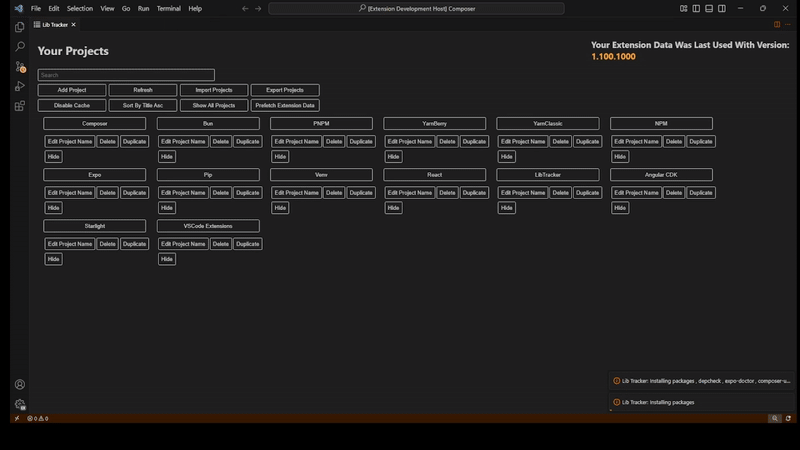Open the Search view in activity bar

pyautogui.click(x=19, y=46)
